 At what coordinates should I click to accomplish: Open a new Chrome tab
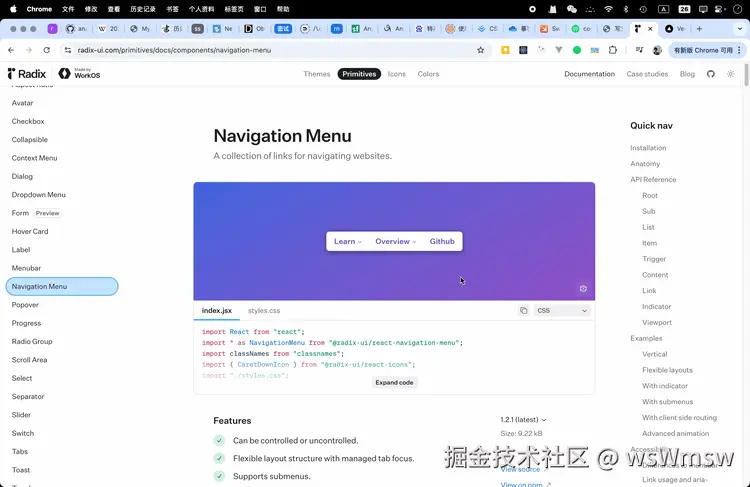tap(699, 29)
